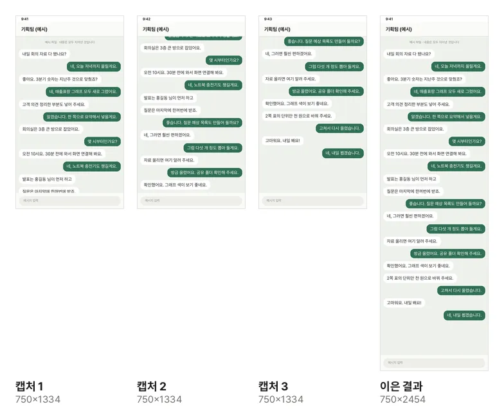
Task: Click green bubble '고쳐서 다시 올렸습니다.' in 캡처 3
Action: (339, 129)
